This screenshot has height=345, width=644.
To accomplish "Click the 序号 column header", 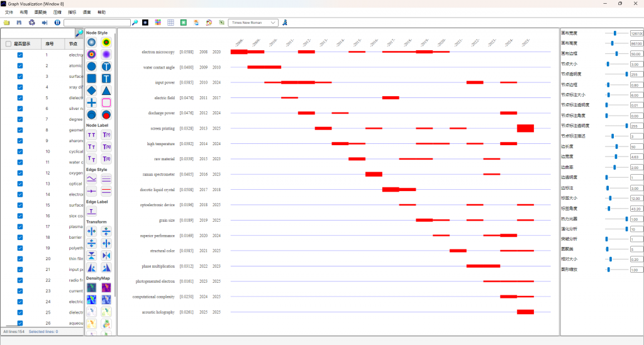I will point(50,44).
